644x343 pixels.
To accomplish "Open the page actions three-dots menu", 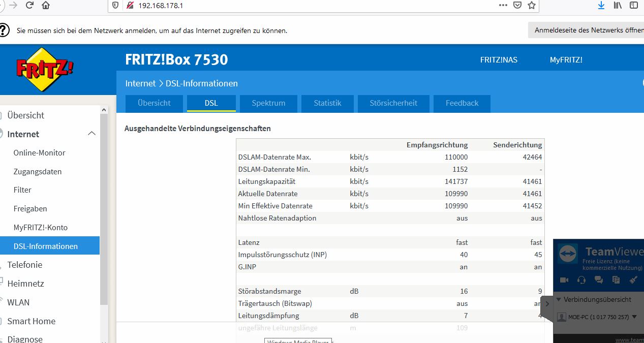I will 503,5.
